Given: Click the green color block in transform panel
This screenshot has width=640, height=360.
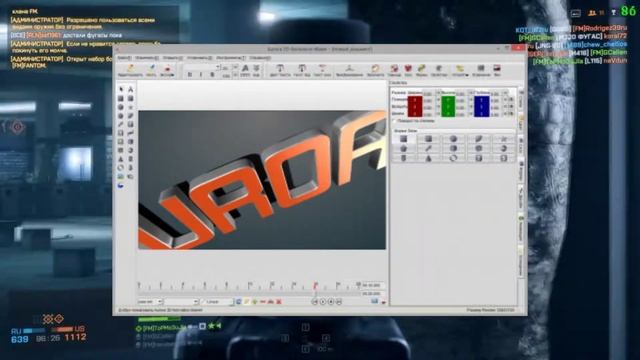Looking at the screenshot, I should click(448, 106).
